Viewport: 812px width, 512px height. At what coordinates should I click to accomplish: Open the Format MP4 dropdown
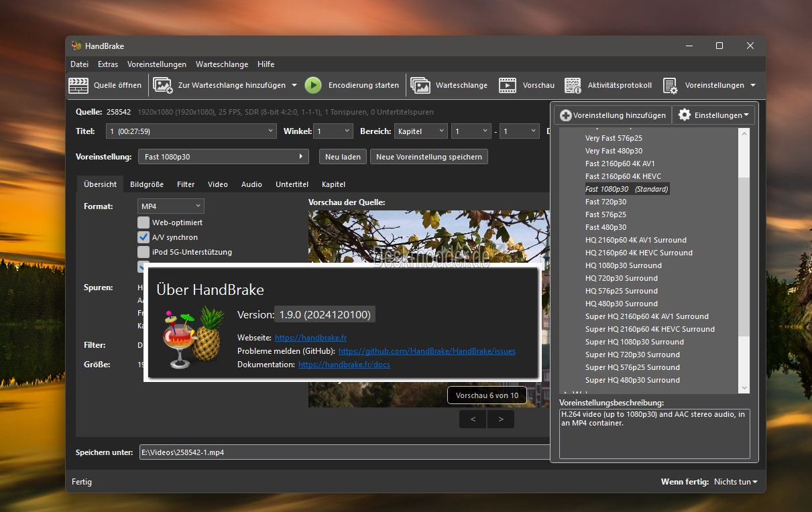[171, 206]
